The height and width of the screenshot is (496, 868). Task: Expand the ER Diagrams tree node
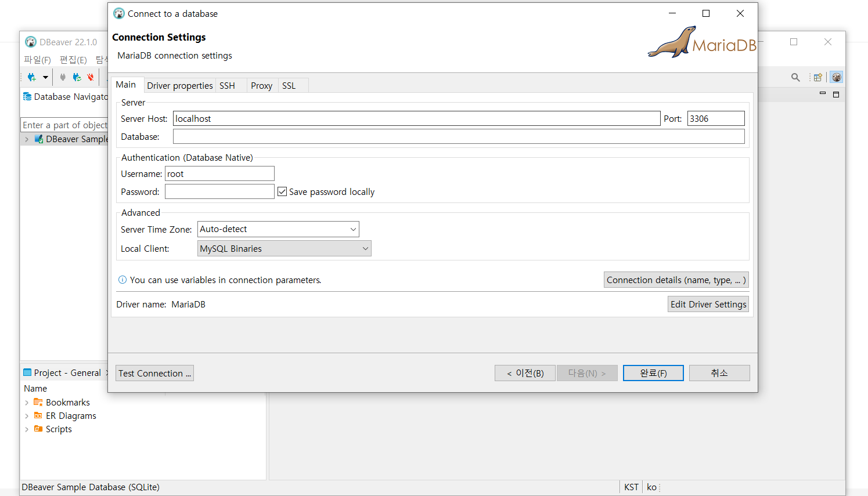pyautogui.click(x=27, y=416)
